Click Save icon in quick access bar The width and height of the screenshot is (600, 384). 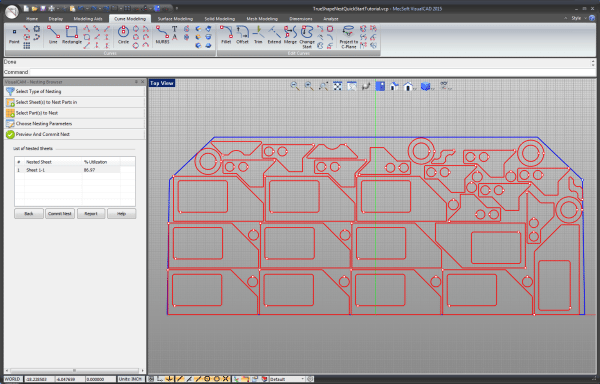43,8
